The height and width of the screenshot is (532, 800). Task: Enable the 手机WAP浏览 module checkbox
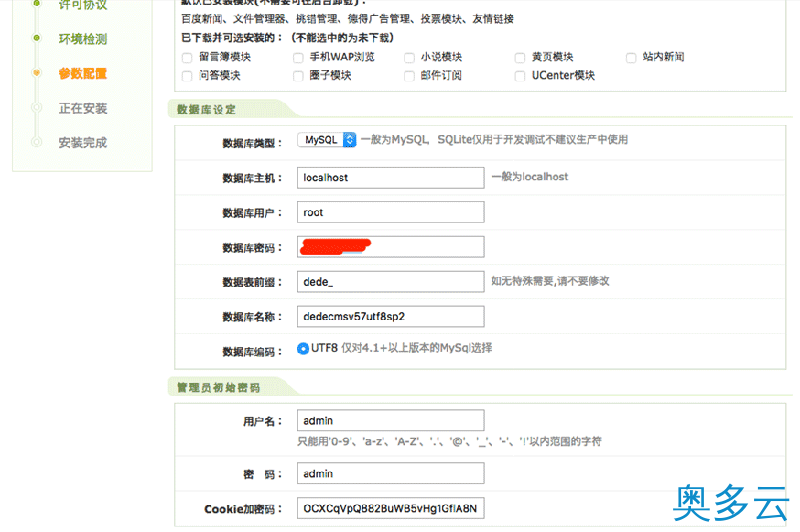click(298, 58)
